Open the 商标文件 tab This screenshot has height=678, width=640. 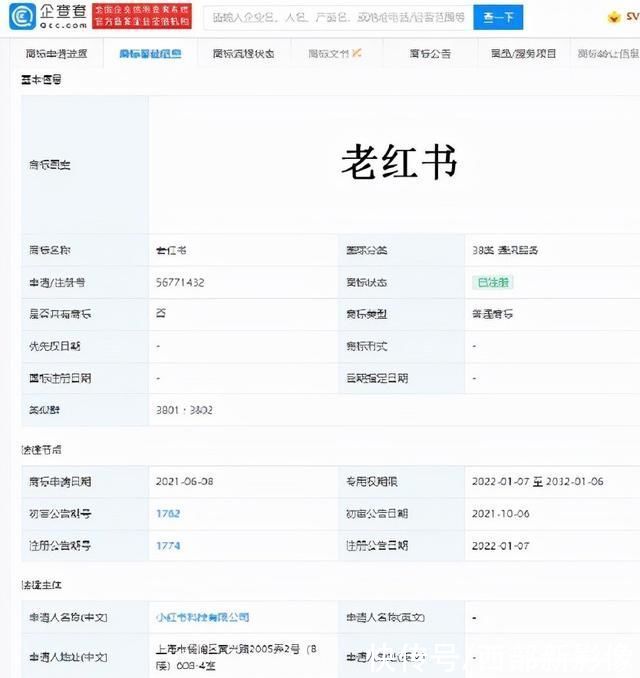[335, 54]
